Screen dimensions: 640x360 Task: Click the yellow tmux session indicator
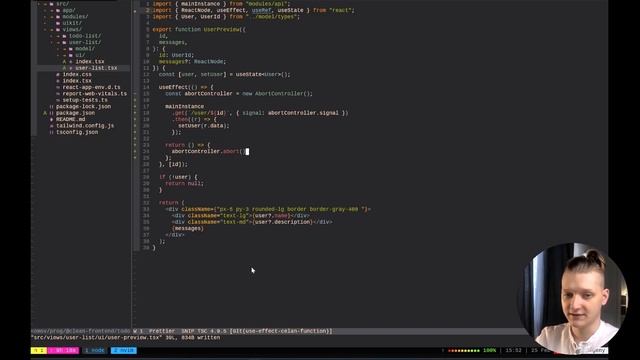(x=39, y=350)
